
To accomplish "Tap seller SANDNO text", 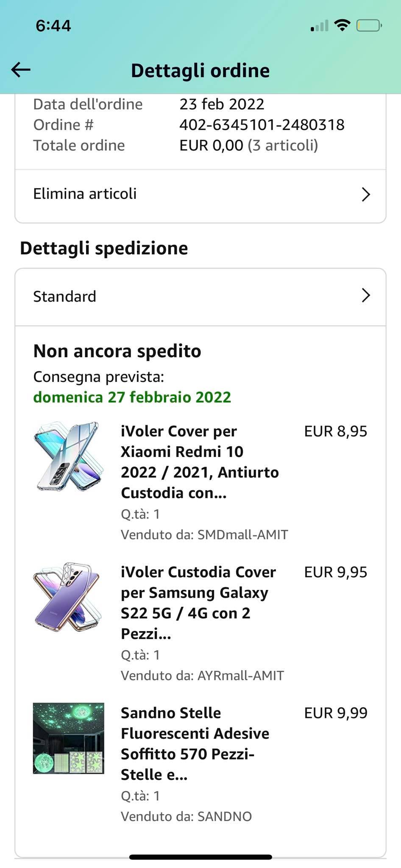I will point(225,816).
